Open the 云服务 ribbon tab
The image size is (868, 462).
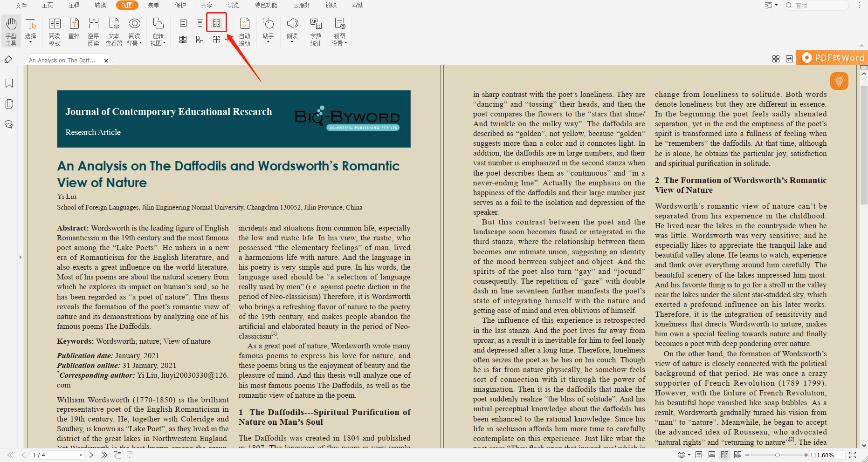click(302, 5)
